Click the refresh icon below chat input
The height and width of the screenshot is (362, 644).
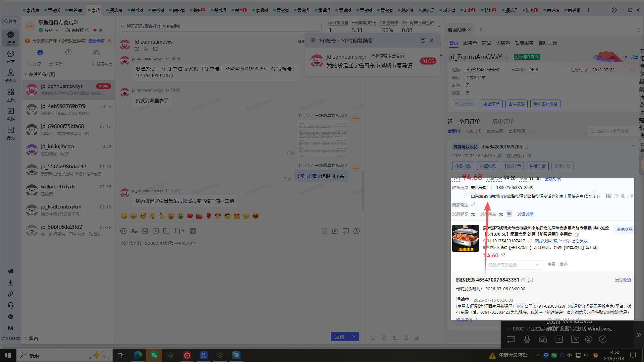[x=373, y=338]
